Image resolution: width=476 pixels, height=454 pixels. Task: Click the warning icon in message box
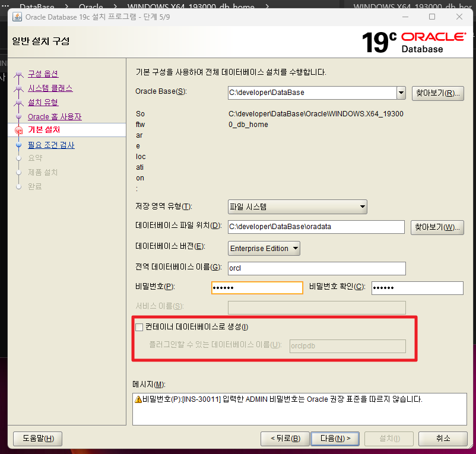tap(138, 399)
